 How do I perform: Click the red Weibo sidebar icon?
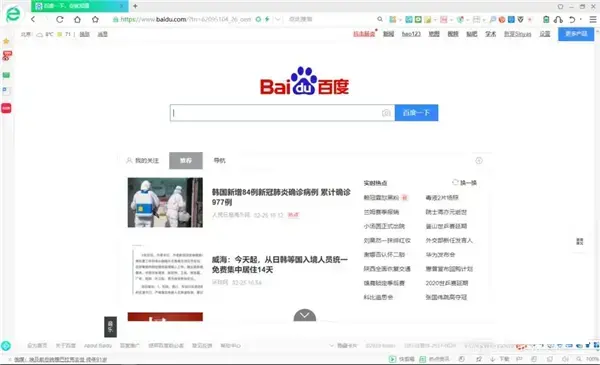(x=7, y=56)
